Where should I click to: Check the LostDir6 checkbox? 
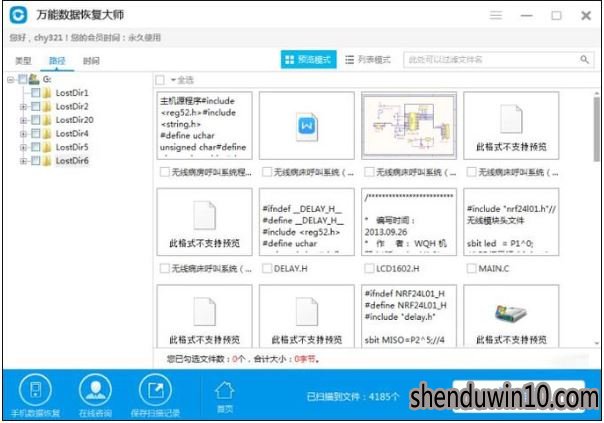(35, 160)
